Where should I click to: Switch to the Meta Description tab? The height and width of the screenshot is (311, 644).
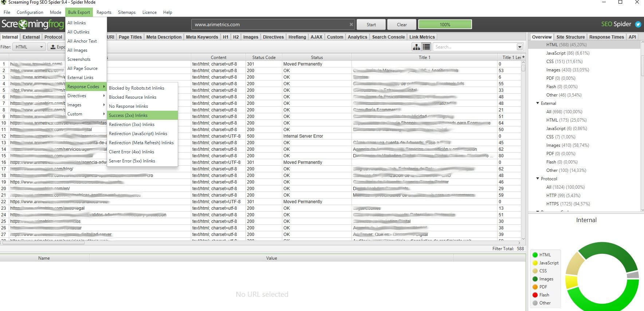164,37
